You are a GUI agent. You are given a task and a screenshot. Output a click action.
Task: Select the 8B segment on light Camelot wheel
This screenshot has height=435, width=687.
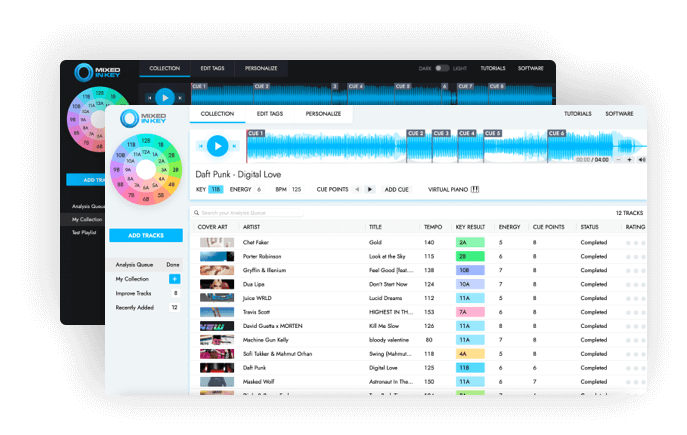(x=120, y=184)
